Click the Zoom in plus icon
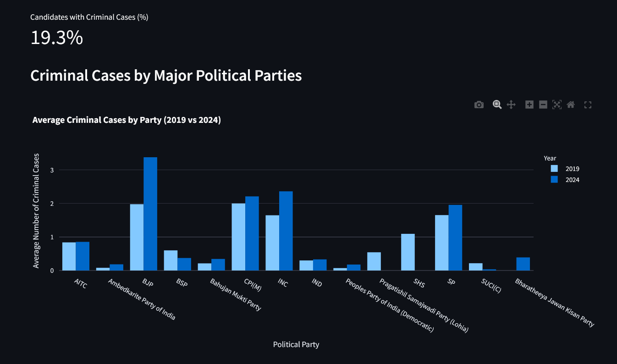This screenshot has width=617, height=364. (x=529, y=105)
